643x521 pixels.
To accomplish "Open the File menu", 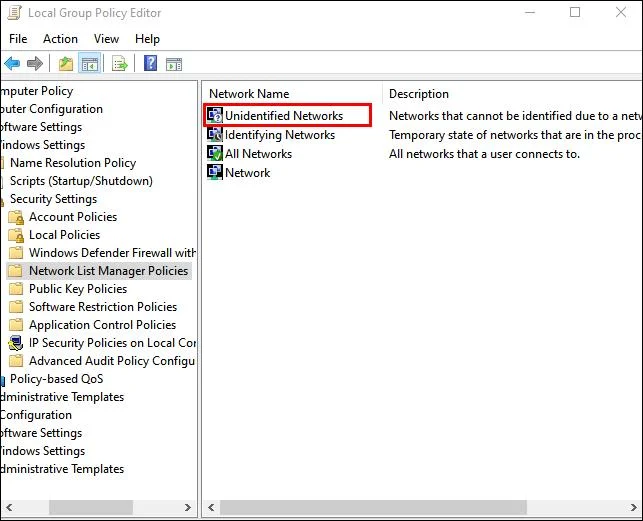I will [x=18, y=39].
